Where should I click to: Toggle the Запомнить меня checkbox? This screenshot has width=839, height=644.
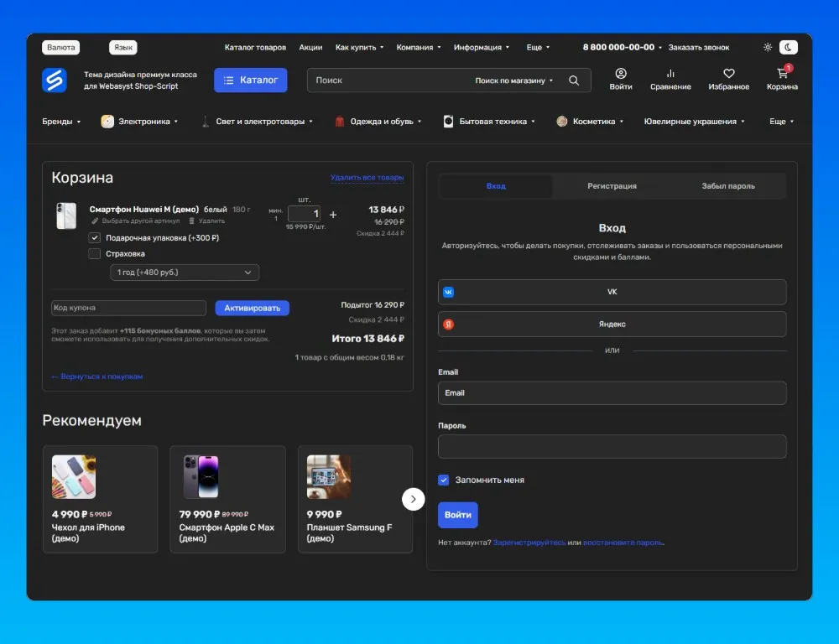444,480
